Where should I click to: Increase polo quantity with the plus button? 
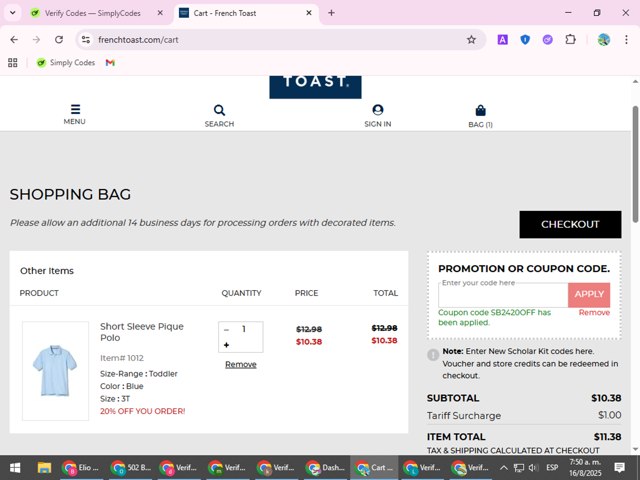227,345
